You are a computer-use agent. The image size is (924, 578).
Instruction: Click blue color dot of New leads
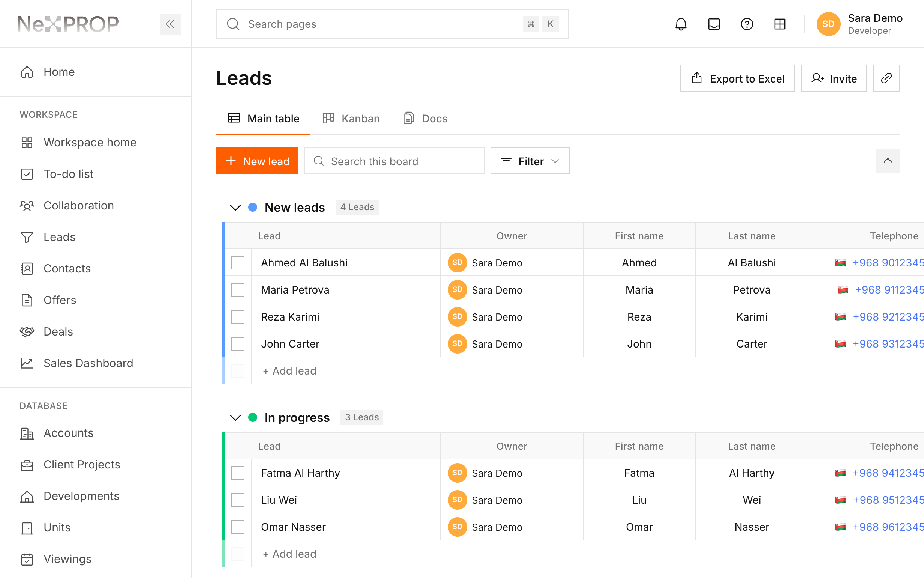[253, 207]
